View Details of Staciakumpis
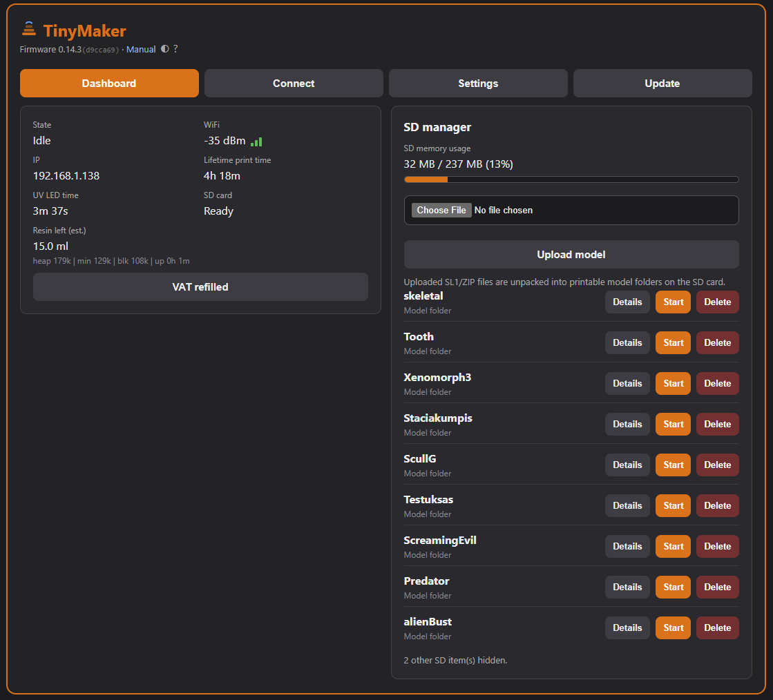 pos(627,424)
